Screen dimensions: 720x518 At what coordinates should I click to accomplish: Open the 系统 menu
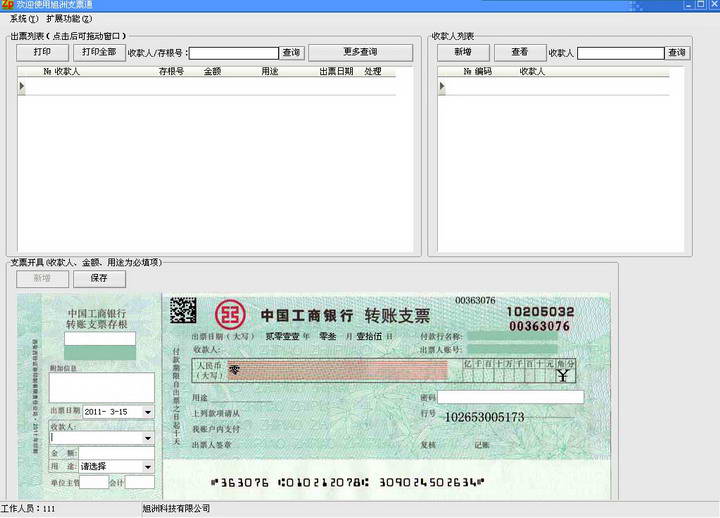24,19
